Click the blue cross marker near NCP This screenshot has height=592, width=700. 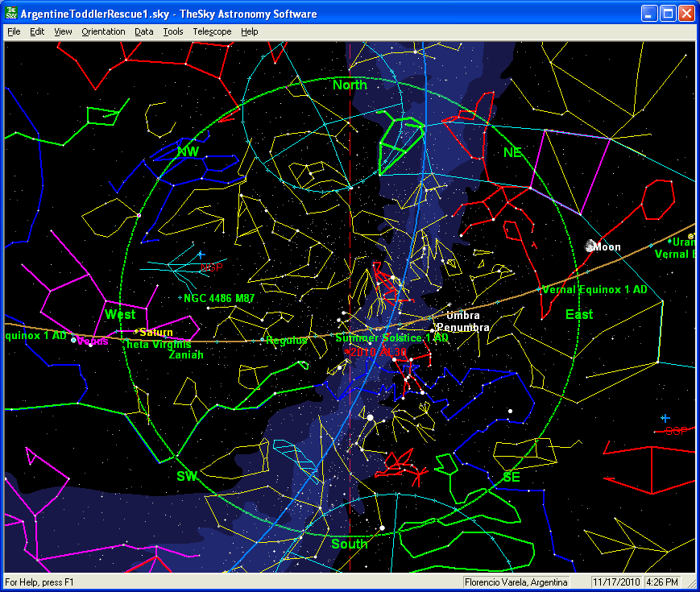[x=201, y=255]
